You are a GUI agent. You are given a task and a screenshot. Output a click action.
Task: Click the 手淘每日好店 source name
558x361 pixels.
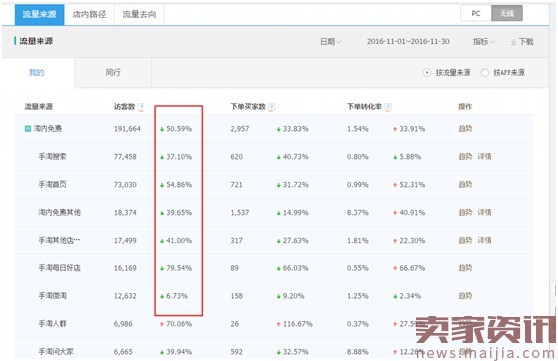click(x=59, y=268)
